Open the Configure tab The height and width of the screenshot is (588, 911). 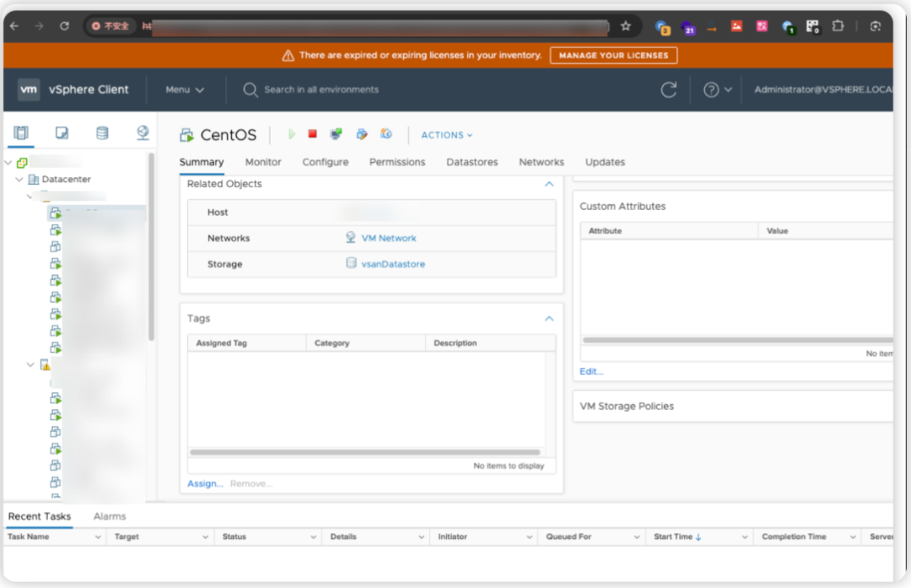click(326, 162)
